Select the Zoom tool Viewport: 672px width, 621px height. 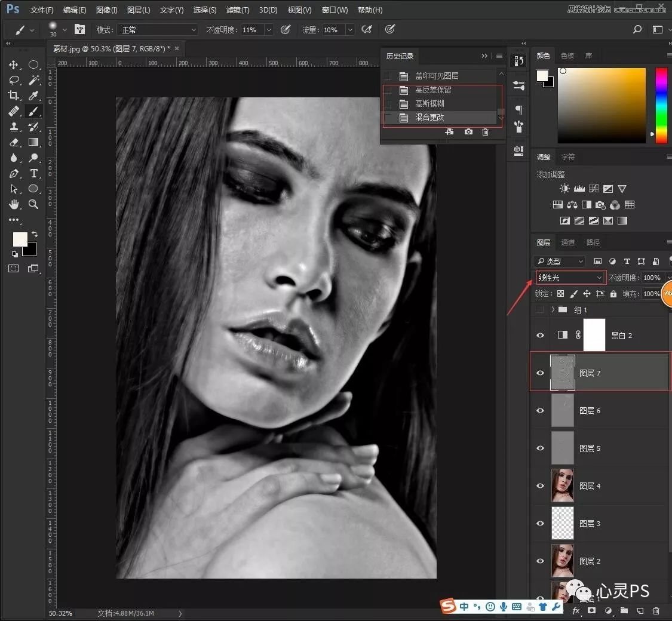pos(33,204)
